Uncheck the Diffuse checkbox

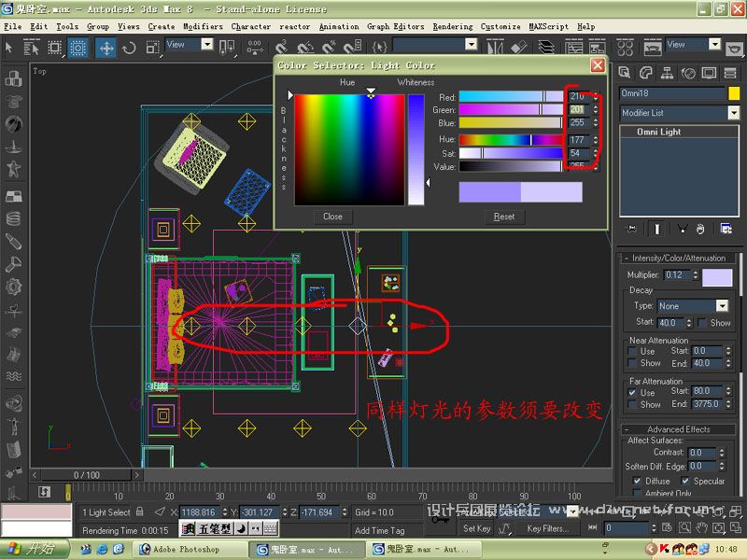point(634,482)
